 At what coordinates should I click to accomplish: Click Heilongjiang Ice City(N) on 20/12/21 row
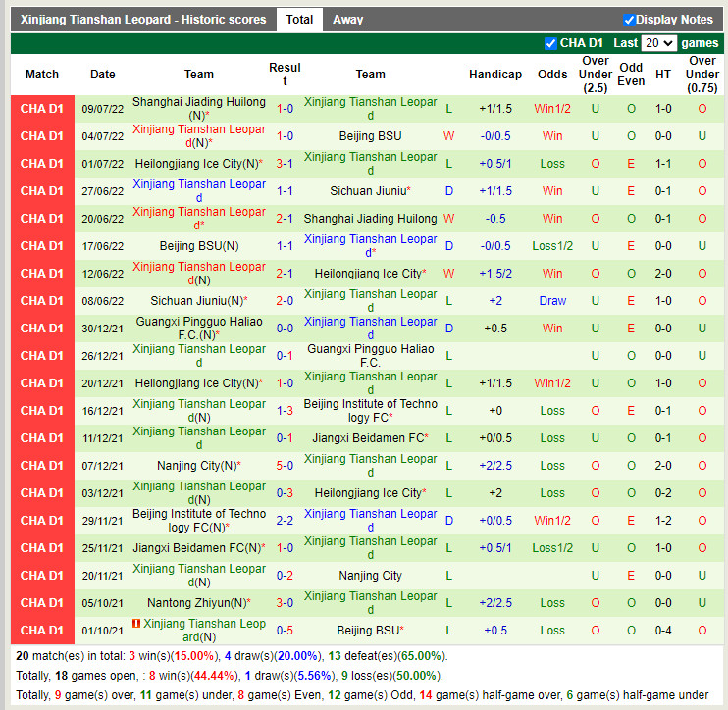tap(199, 383)
